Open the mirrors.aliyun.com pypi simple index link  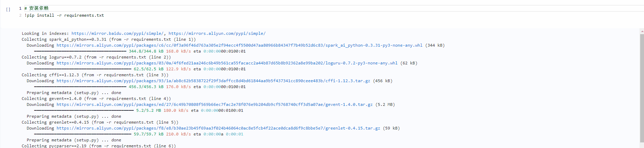coord(217,33)
